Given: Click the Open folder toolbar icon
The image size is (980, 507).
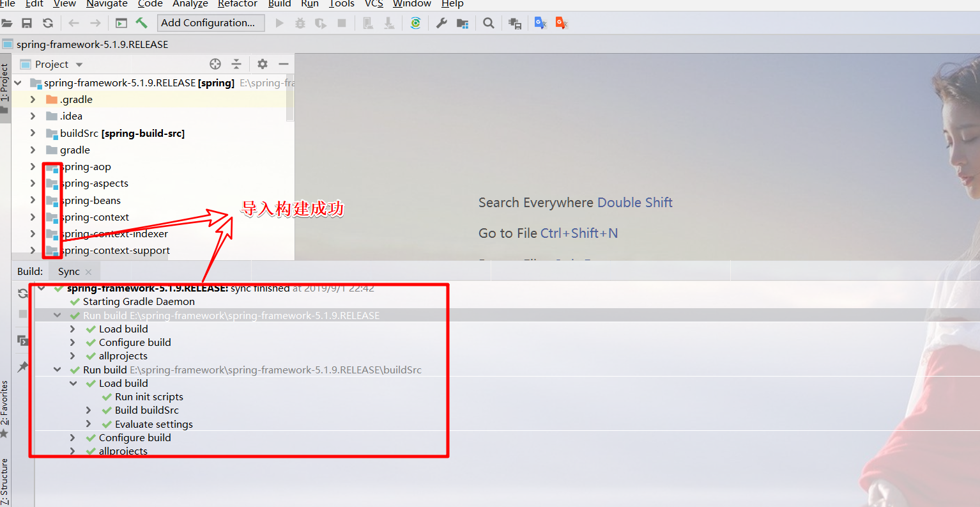Looking at the screenshot, I should 6,23.
